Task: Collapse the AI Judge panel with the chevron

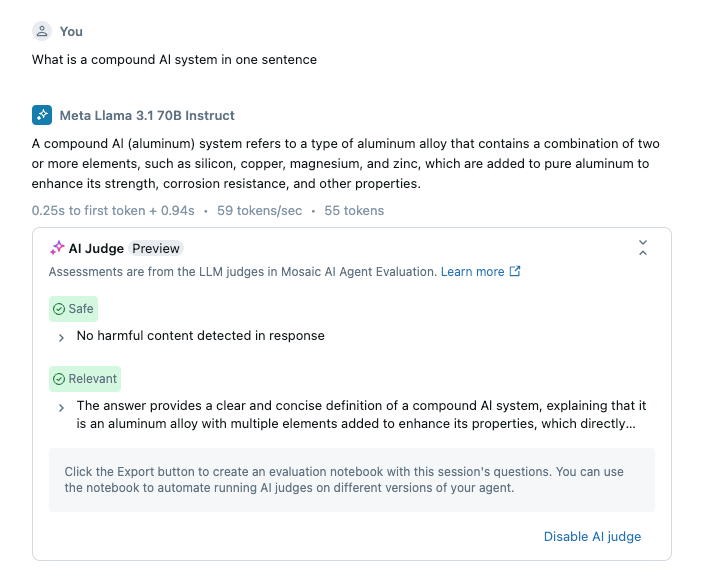Action: (643, 248)
